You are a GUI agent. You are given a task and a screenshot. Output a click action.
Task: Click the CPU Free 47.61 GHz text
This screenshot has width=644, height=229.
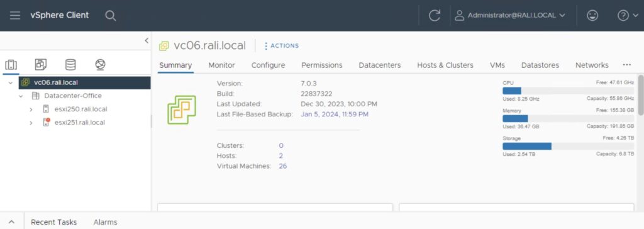tap(615, 82)
